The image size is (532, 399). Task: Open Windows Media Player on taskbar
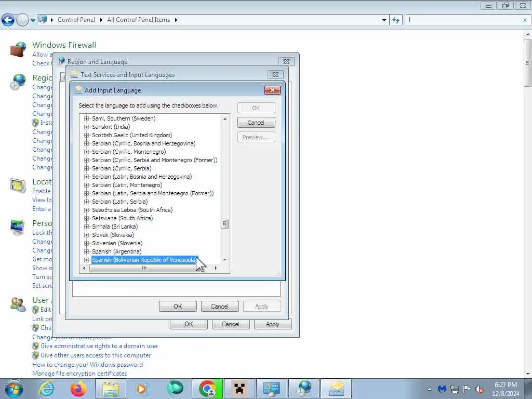tap(142, 389)
